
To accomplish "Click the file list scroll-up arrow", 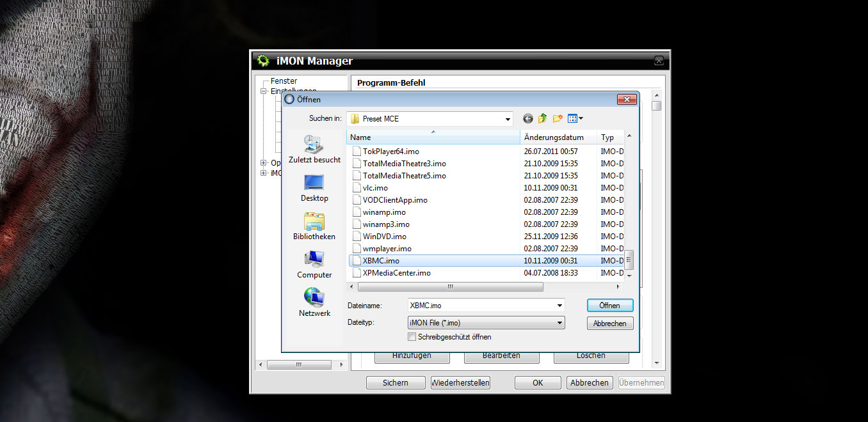I will tap(629, 136).
